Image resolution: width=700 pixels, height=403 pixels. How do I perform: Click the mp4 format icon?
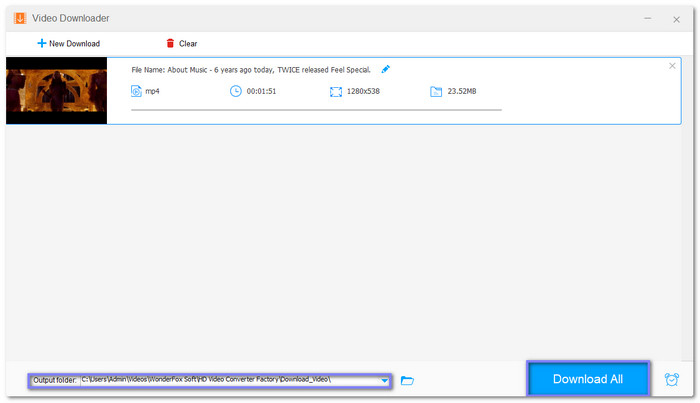[137, 91]
